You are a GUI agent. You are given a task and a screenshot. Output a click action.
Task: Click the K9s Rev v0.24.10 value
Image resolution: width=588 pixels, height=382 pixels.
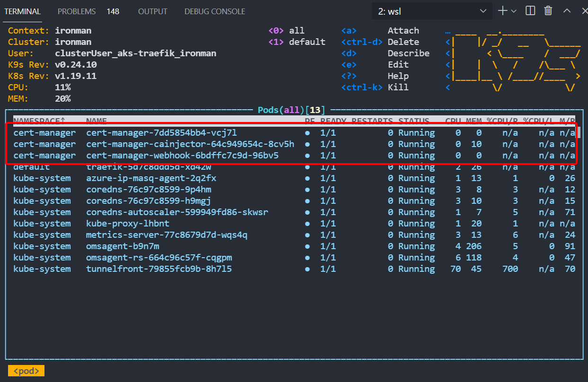pyautogui.click(x=76, y=65)
